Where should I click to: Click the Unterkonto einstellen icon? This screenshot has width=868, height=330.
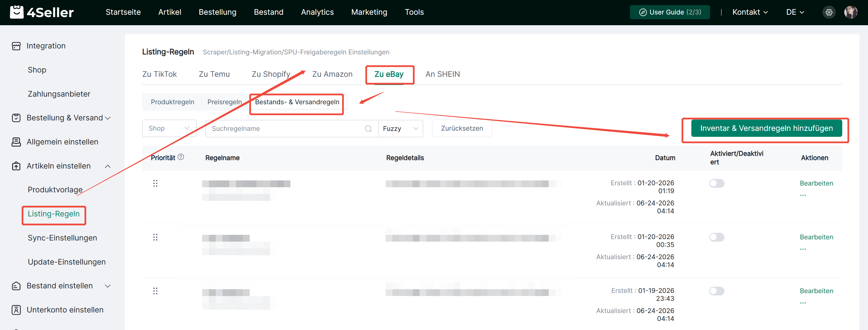tap(16, 310)
